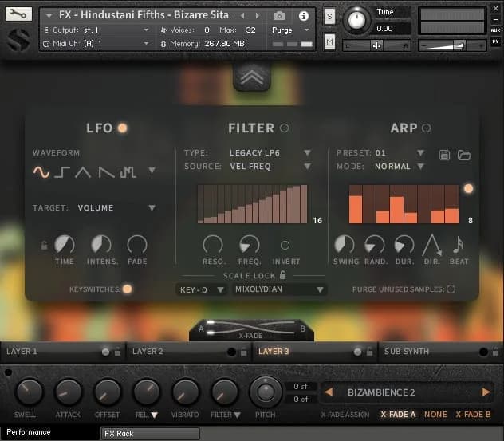
Task: Select the triangle LFO waveform shape
Action: tap(84, 171)
